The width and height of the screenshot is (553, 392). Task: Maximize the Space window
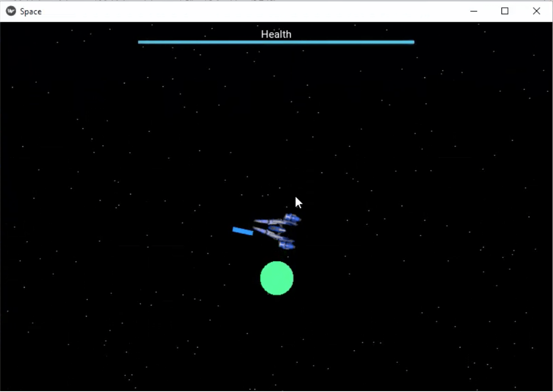tap(505, 12)
